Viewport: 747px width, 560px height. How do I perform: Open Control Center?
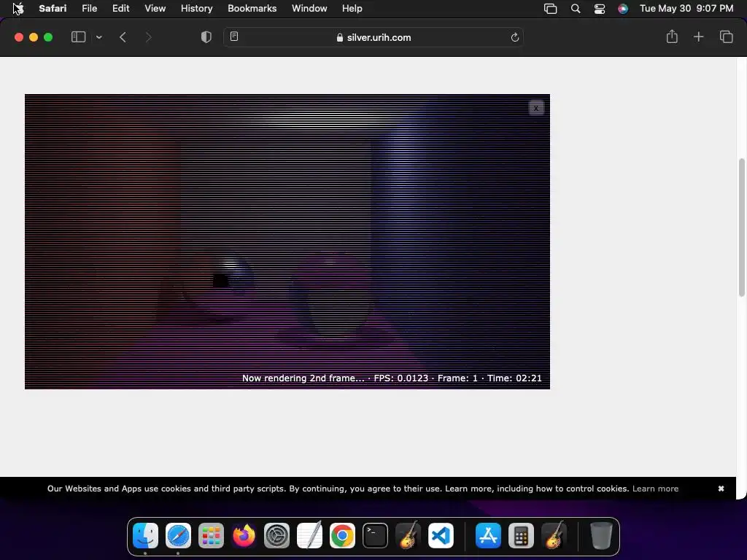pos(600,9)
